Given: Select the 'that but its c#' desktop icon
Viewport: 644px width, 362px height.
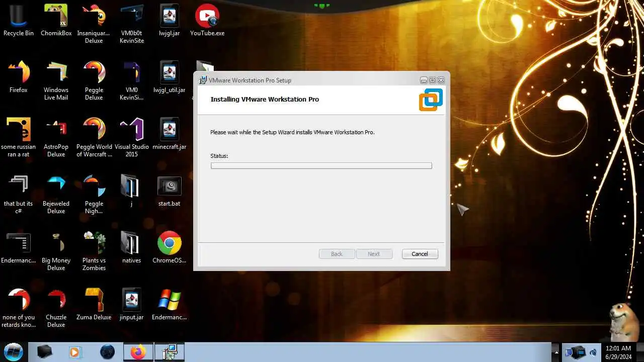Looking at the screenshot, I should pos(18,194).
